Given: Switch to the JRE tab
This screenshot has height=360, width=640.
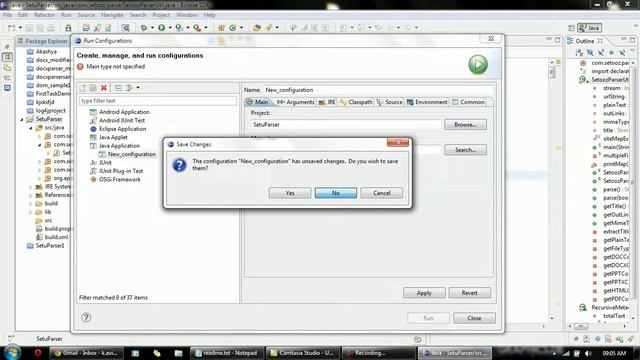Looking at the screenshot, I should click(327, 102).
